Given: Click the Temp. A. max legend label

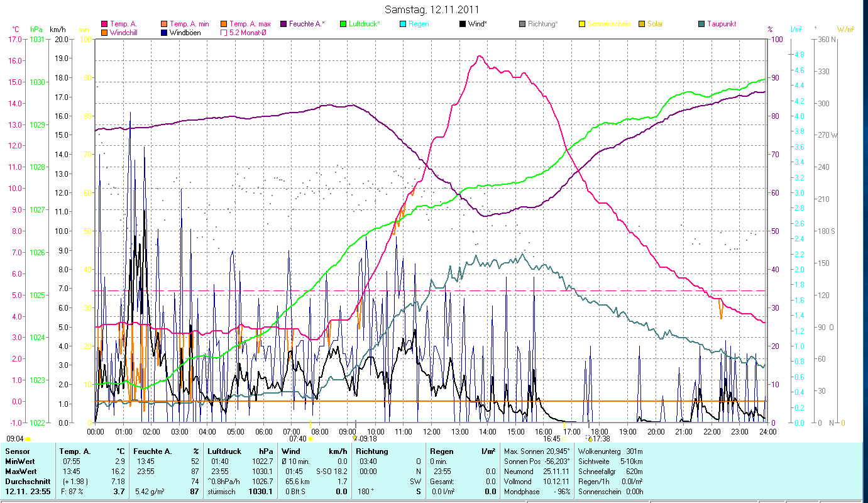Looking at the screenshot, I should pos(250,25).
